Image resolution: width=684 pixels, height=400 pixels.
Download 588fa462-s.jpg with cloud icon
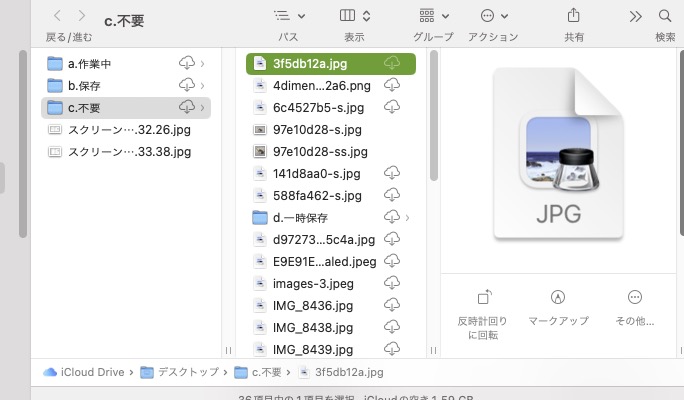pos(392,195)
